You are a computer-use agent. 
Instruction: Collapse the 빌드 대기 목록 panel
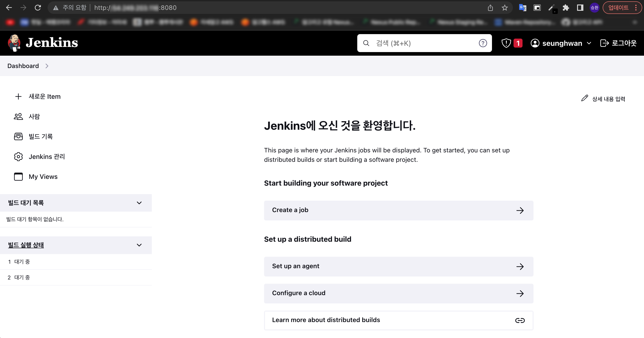[x=139, y=203]
